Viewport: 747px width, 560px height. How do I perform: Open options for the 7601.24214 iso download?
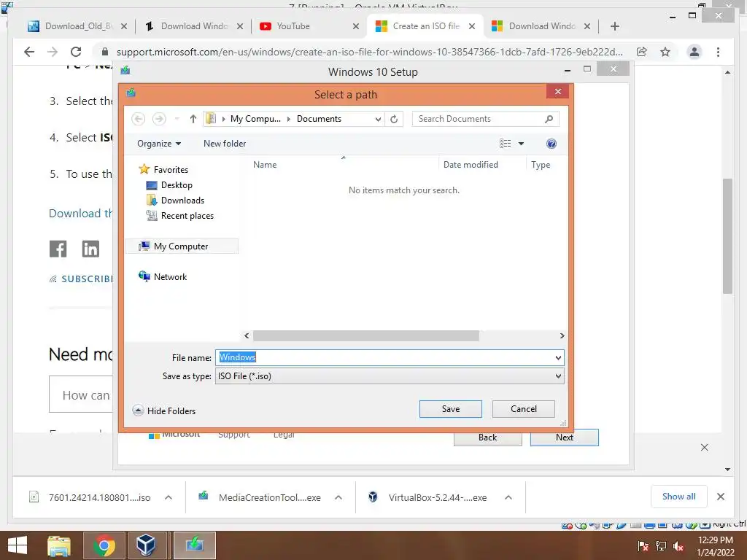(169, 497)
